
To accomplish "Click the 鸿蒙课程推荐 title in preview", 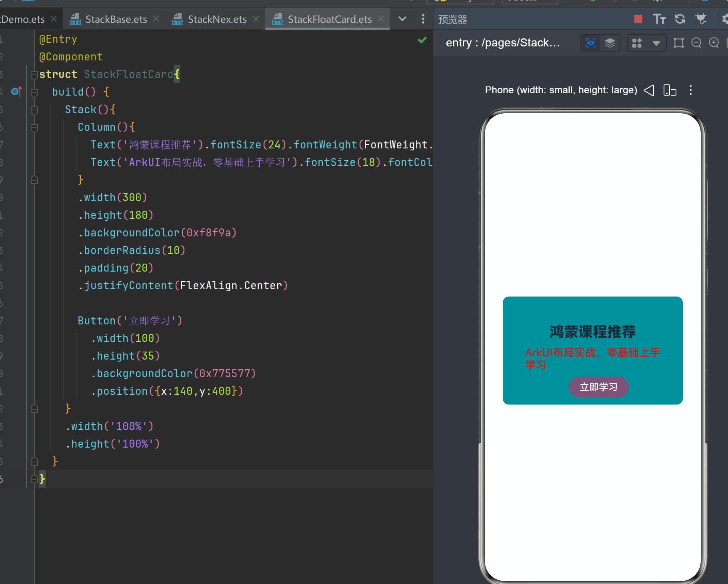I will (x=593, y=332).
